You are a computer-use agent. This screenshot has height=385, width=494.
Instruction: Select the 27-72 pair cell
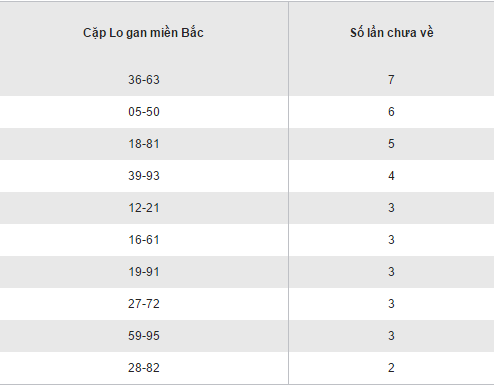tap(144, 304)
